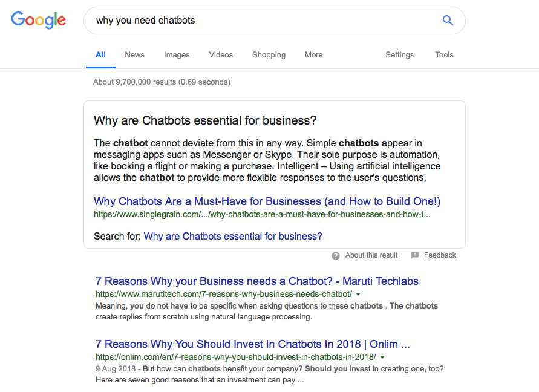
Task: Open the Onlim 7 Reasons invest result
Action: (253, 344)
